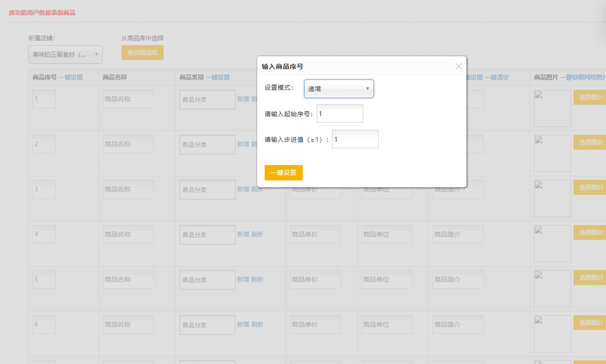This screenshot has width=606, height=364.
Task: Click 一键设置 link beside 商品序号 header
Action: click(71, 77)
